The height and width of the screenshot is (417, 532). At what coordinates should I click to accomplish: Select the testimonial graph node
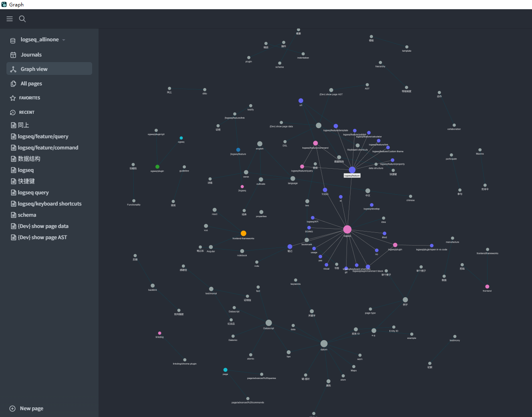(x=211, y=289)
